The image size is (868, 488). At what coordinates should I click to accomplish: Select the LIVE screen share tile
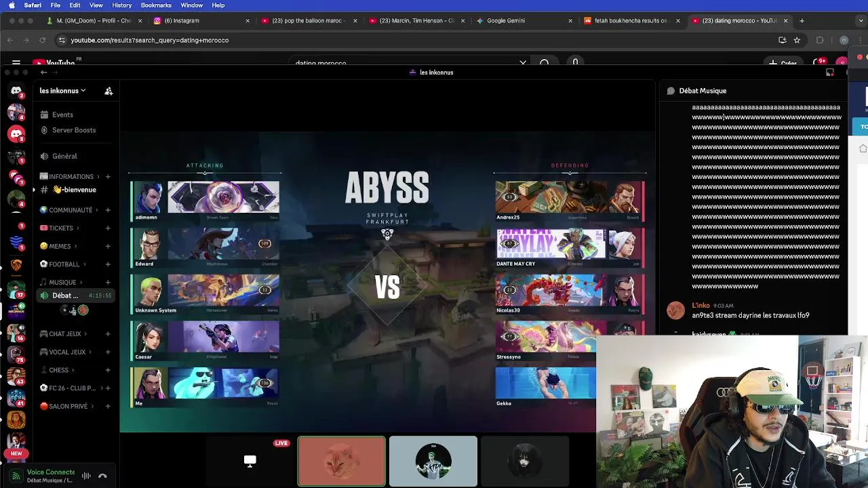(250, 461)
